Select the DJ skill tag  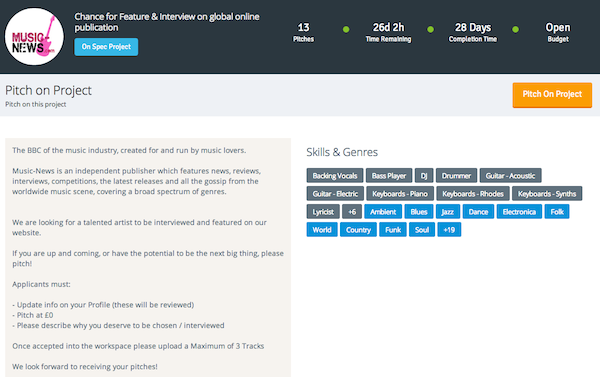click(x=424, y=176)
